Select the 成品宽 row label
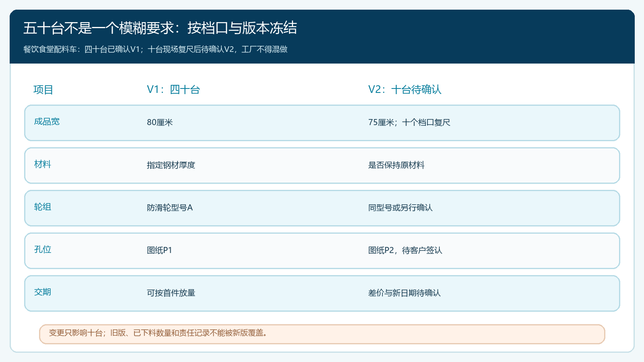644x362 pixels. 47,121
